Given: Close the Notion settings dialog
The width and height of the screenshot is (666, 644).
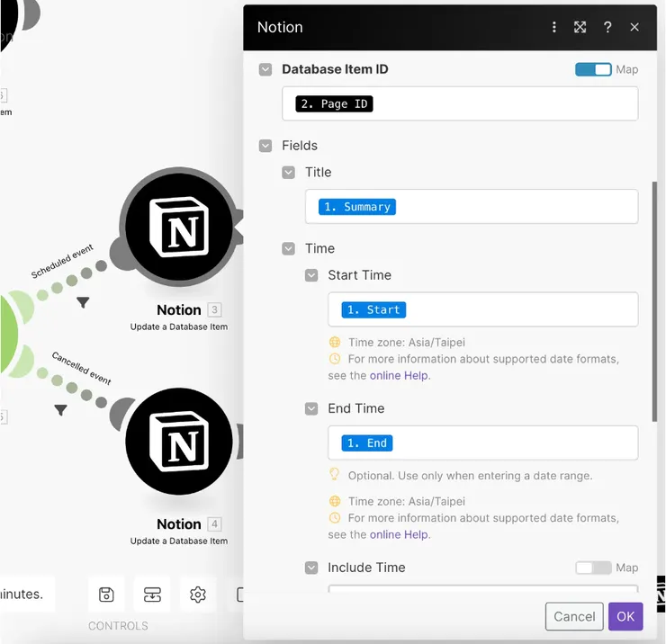Looking at the screenshot, I should tap(634, 27).
